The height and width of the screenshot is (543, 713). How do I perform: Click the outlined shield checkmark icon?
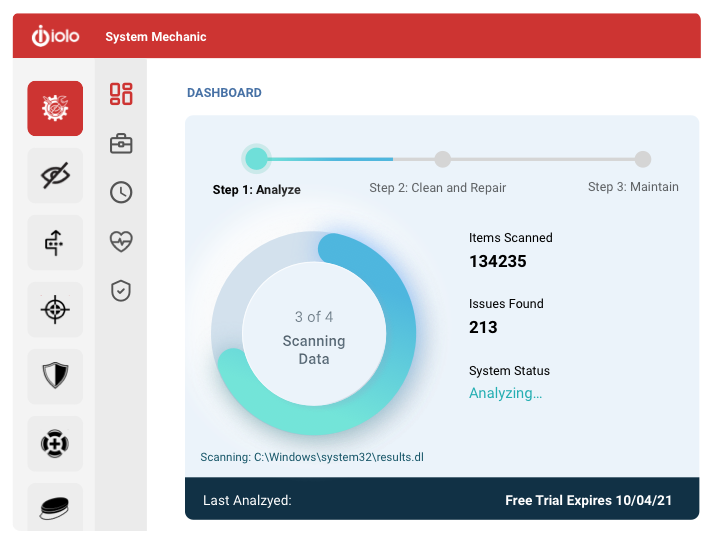coord(121,291)
